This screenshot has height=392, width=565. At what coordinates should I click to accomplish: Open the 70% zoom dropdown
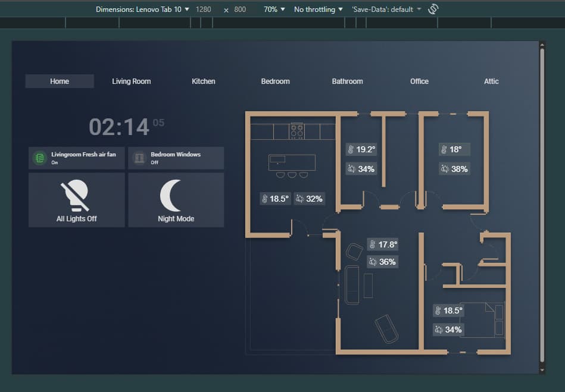coord(274,10)
